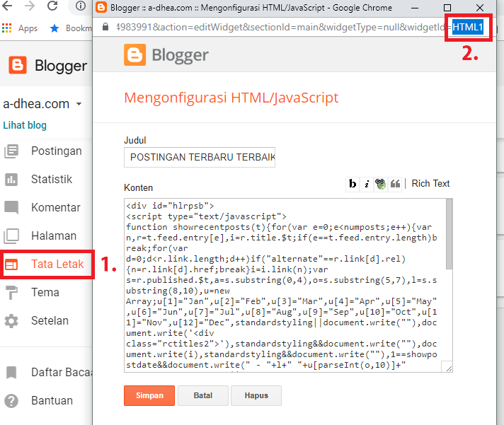Click inside the Konten code textarea
Screen dimensions: 504x425
[285, 285]
